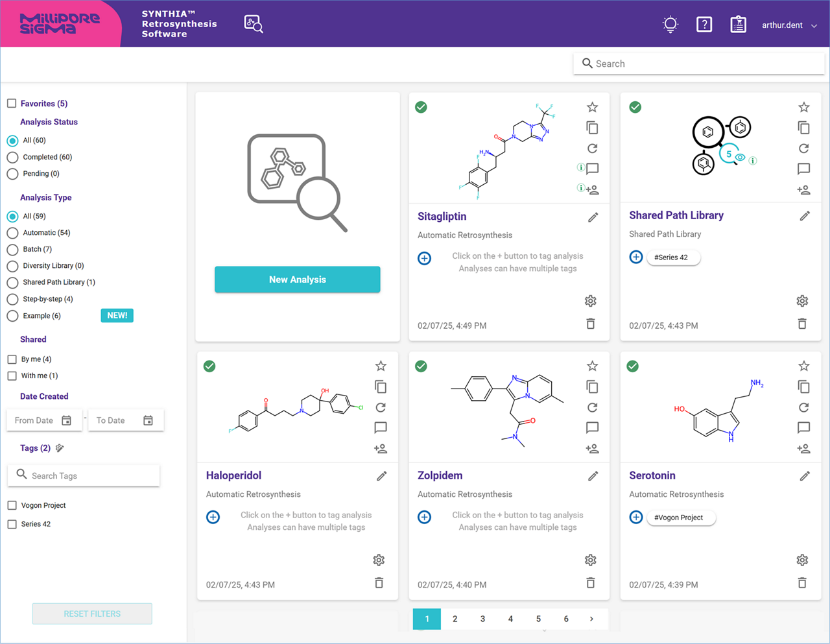Mark Sitagliptin as favorite with star
The width and height of the screenshot is (830, 644).
point(592,107)
